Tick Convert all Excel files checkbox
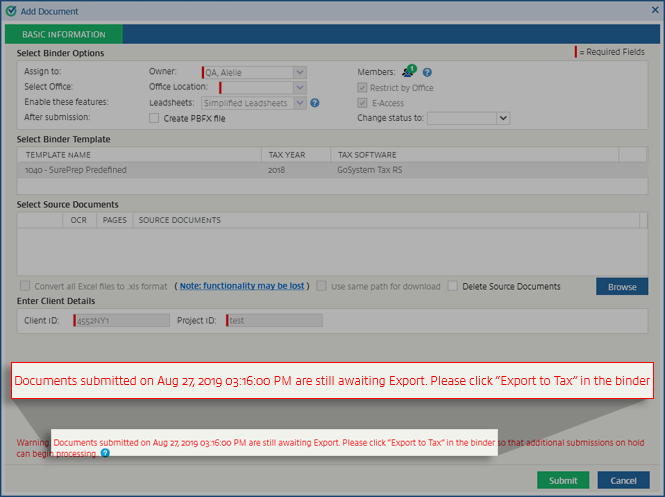 click(25, 286)
